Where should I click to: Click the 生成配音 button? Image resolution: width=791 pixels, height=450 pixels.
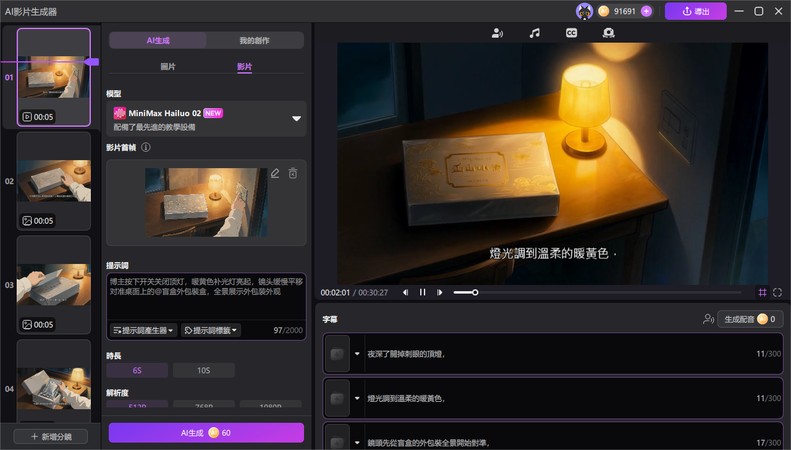point(750,319)
